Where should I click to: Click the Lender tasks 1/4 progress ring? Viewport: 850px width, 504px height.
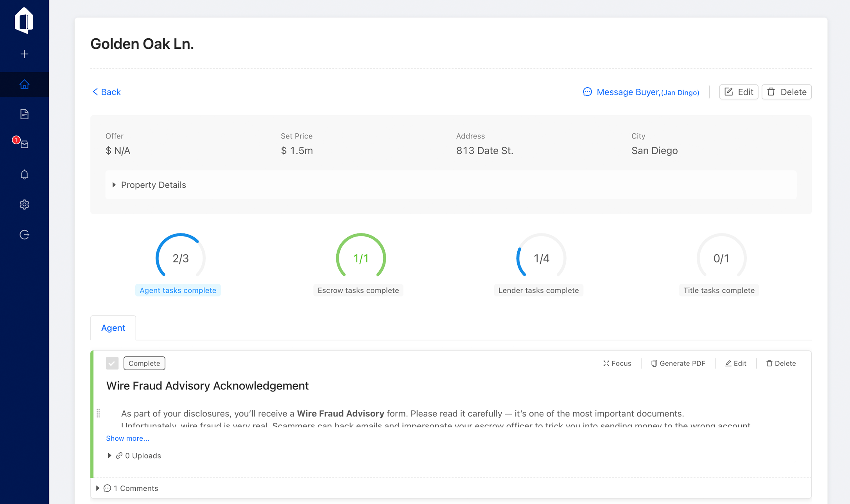pyautogui.click(x=541, y=258)
